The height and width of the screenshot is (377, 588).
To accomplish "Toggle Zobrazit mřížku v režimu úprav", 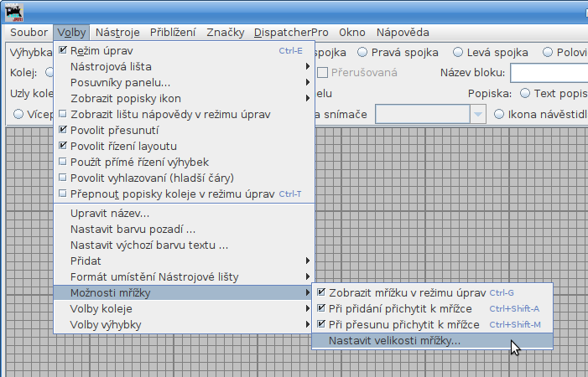I will 321,293.
